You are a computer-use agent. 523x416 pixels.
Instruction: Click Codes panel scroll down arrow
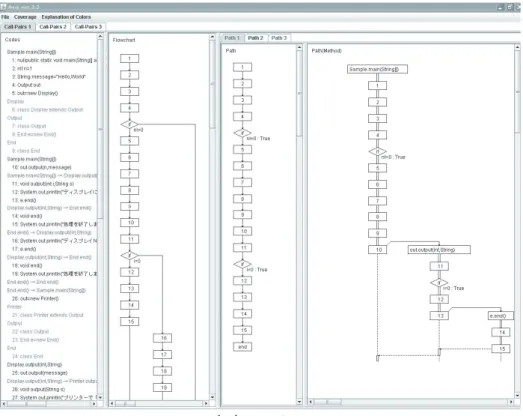pos(100,397)
